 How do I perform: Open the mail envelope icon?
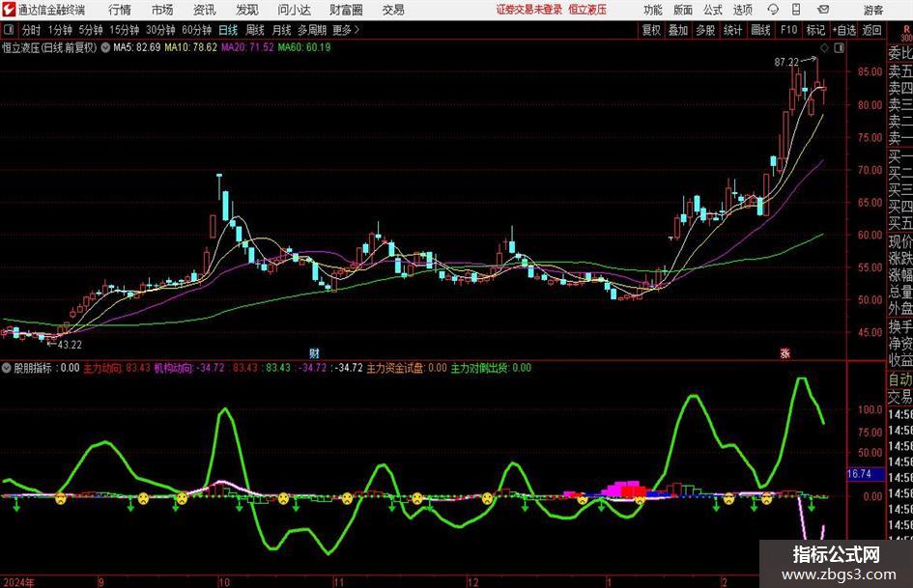click(x=823, y=10)
